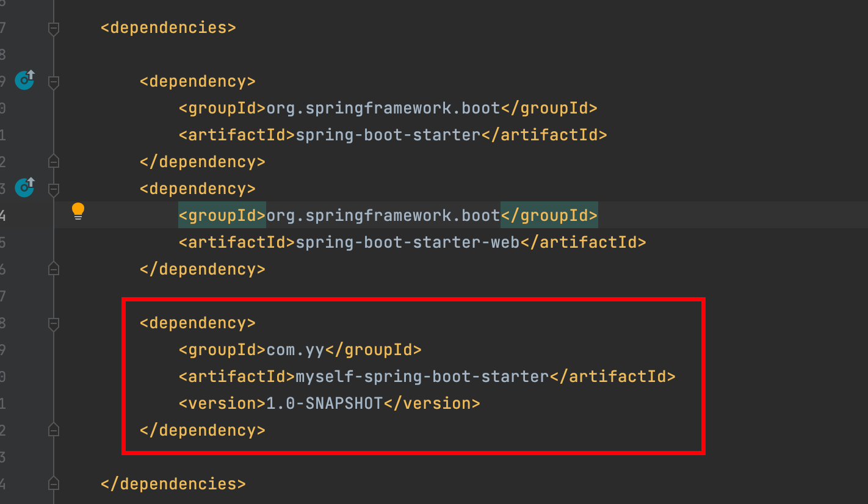
Task: Place the cursor in the opening <dependencies> tag text
Action: pyautogui.click(x=168, y=28)
